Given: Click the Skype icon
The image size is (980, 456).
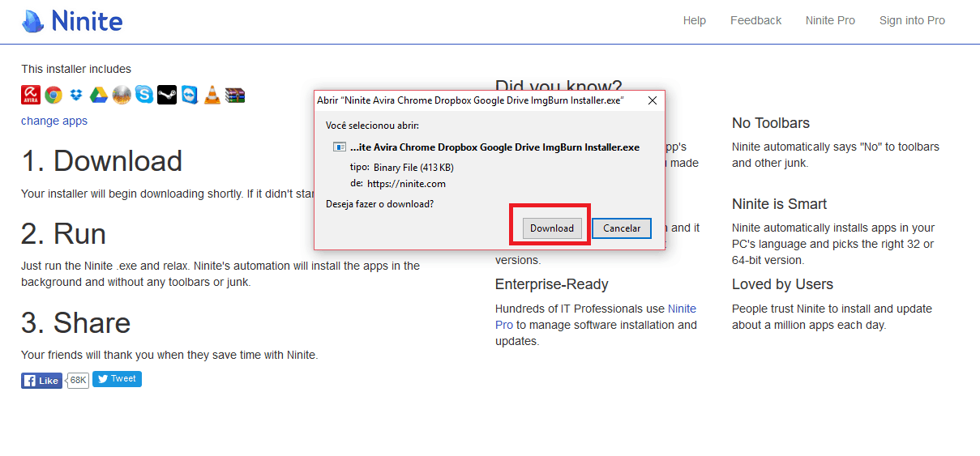Looking at the screenshot, I should tap(144, 95).
